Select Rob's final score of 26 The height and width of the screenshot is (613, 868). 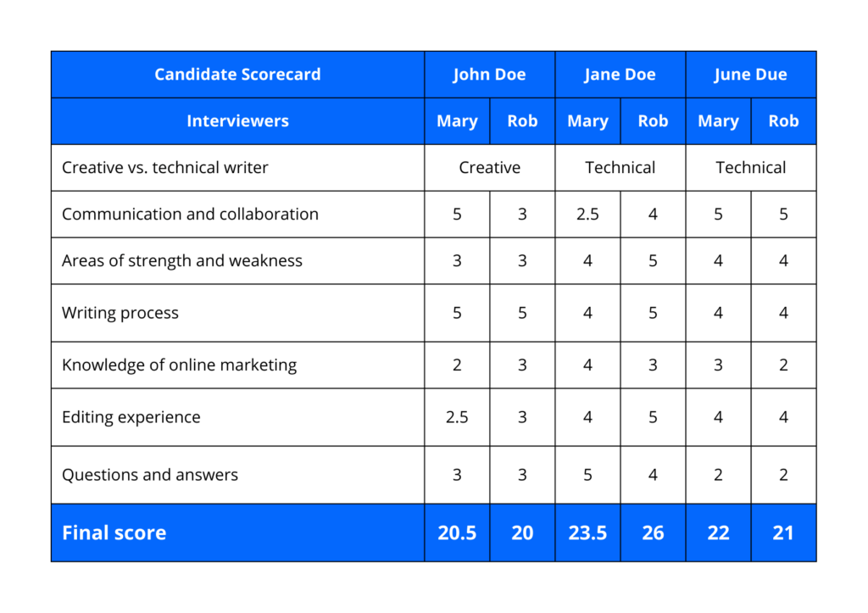[x=653, y=533]
